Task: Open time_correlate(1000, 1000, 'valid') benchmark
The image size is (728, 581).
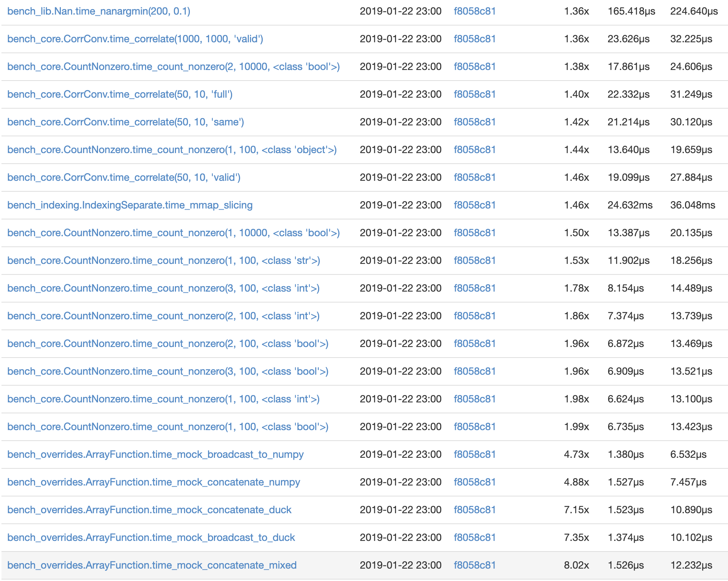Action: coord(135,39)
